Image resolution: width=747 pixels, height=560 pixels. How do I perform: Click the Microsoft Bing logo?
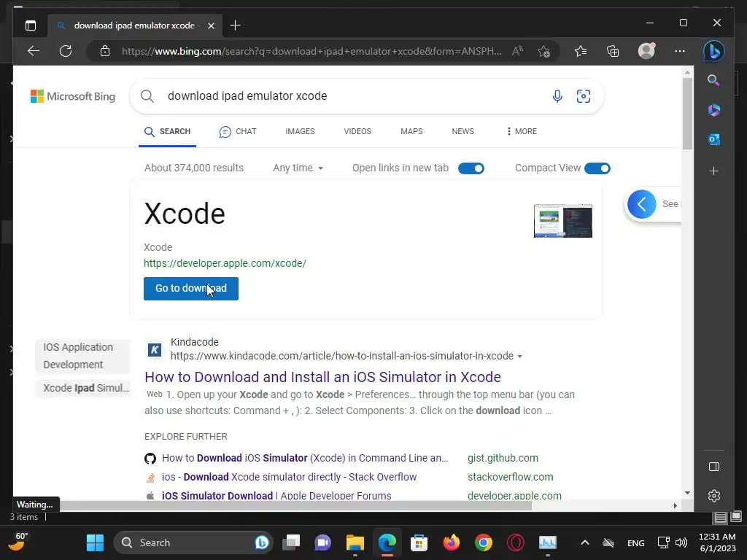click(x=73, y=96)
